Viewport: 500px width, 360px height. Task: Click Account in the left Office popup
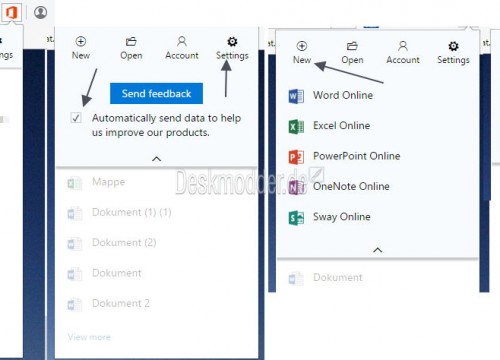[x=182, y=48]
